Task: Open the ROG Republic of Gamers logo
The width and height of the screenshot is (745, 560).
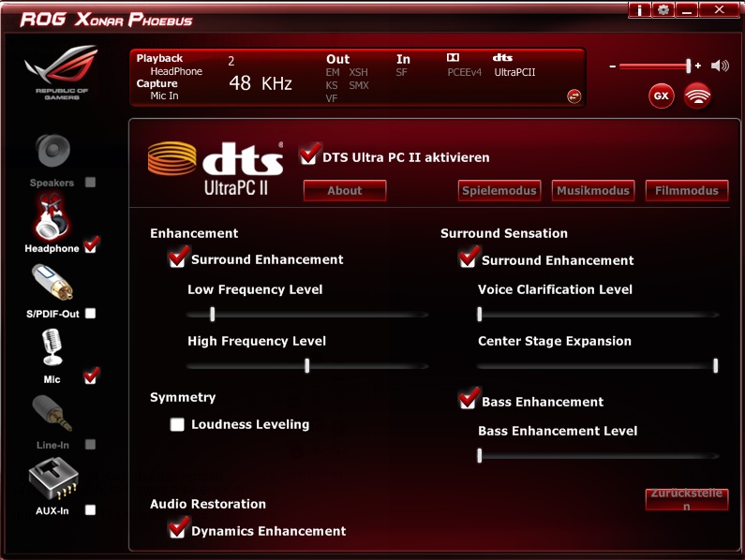Action: click(x=62, y=72)
